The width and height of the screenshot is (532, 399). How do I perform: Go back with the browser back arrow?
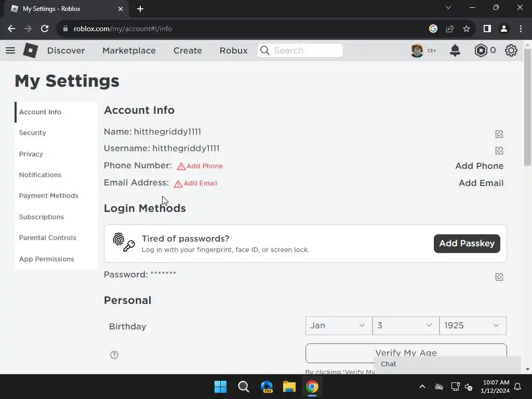click(11, 29)
